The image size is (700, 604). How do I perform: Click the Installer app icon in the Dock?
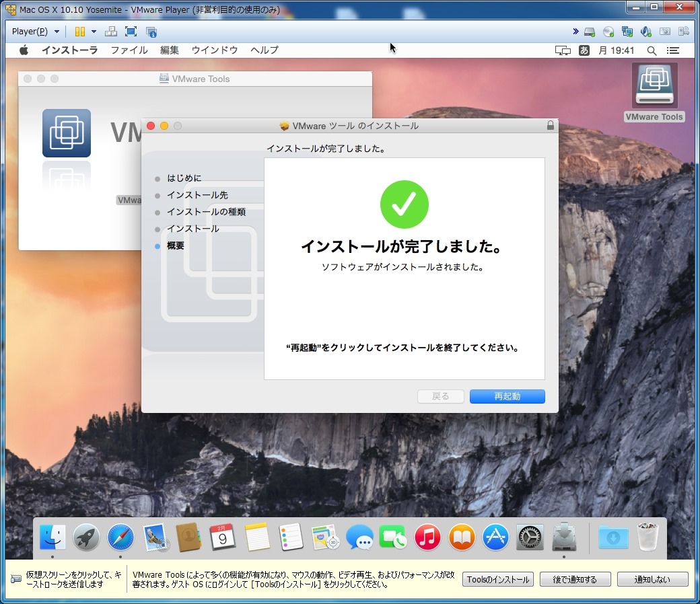(564, 537)
